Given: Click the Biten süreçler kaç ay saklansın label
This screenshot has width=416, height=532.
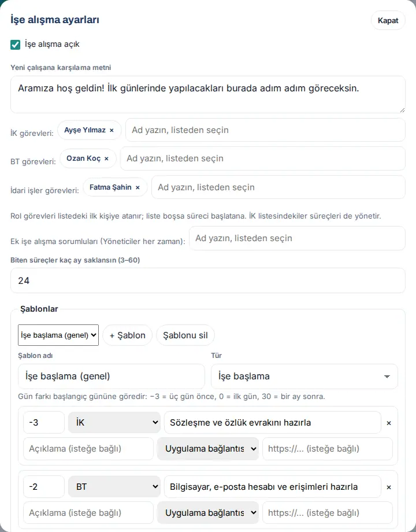Looking at the screenshot, I should (x=75, y=260).
